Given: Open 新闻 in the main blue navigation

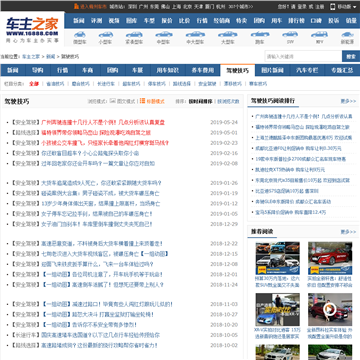Looking at the screenshot, I should point(79,21).
